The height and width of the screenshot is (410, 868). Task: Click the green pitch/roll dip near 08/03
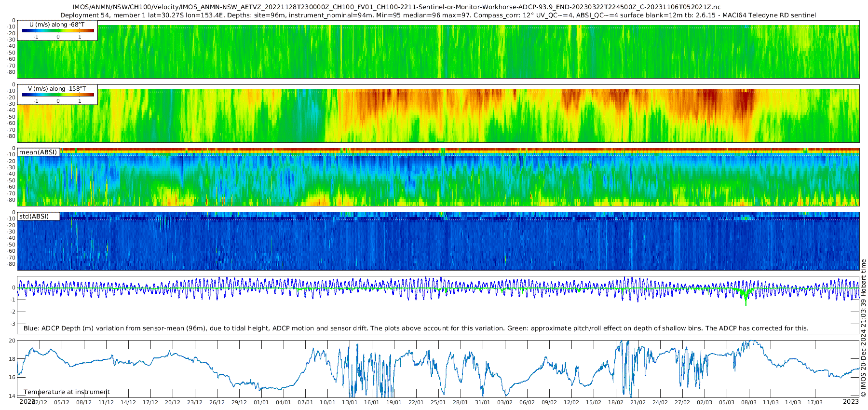746,299
